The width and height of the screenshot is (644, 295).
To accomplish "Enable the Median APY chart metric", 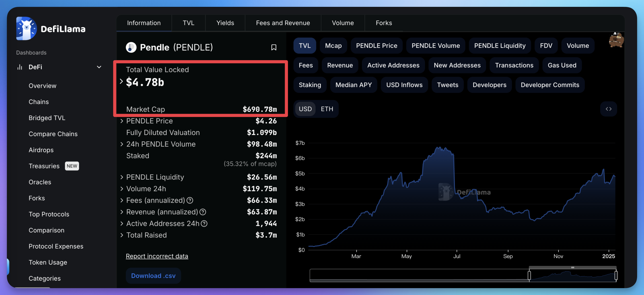I will coord(354,85).
